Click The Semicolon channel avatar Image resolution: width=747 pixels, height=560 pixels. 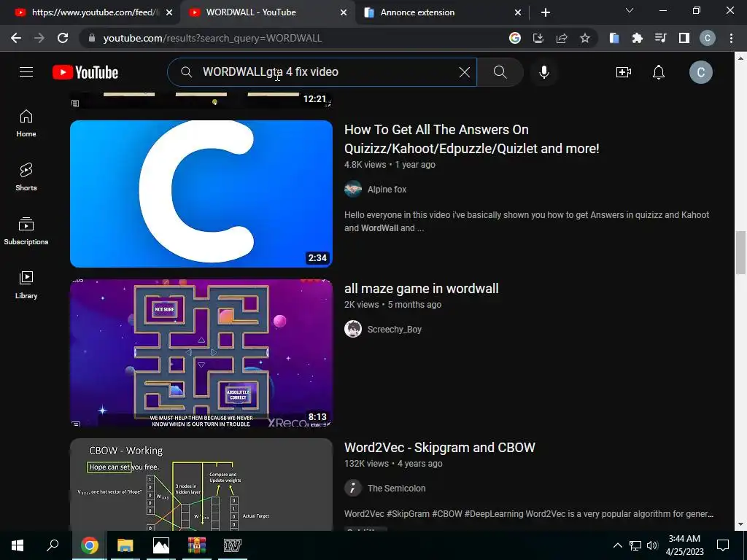coord(353,488)
